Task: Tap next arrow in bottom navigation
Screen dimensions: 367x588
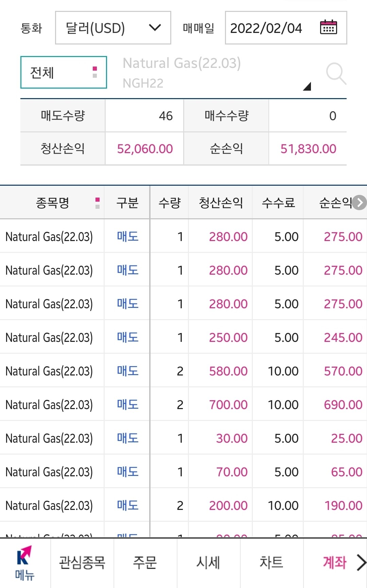Action: 361,563
